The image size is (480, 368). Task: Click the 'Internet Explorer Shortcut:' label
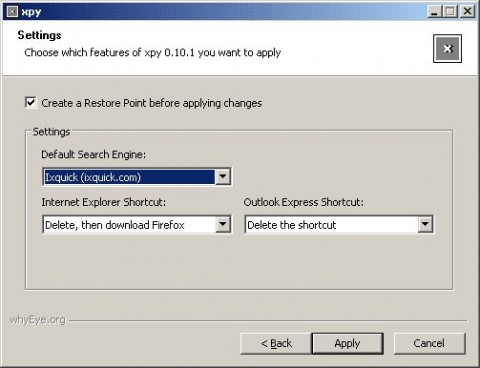(104, 202)
